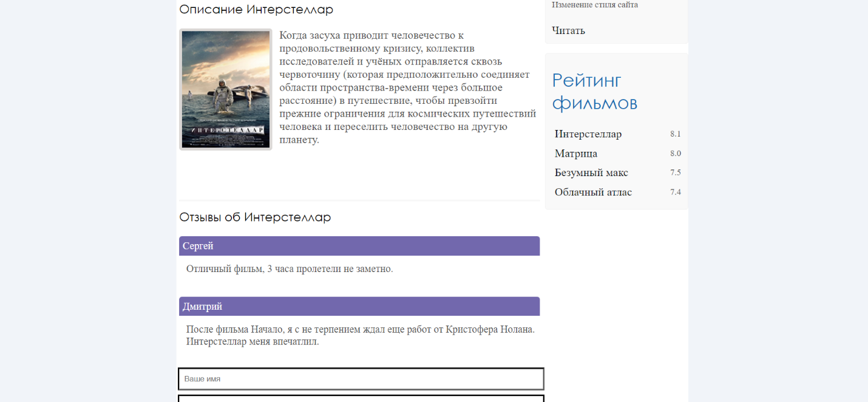Viewport: 868px width, 402px height.
Task: Click the 'Рейтинг фильмов' sidebar heading
Action: point(595,92)
